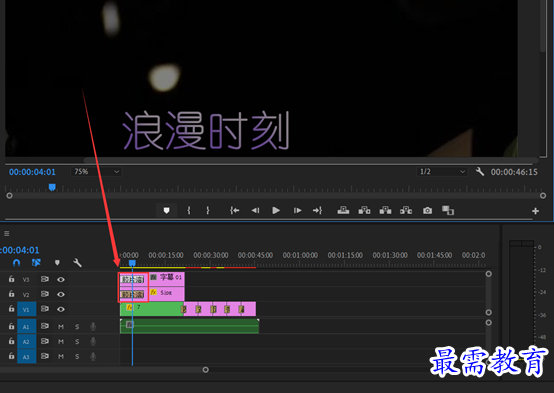Screen dimensions: 554x393
Task: Solo track A3 with S button
Action: click(77, 357)
